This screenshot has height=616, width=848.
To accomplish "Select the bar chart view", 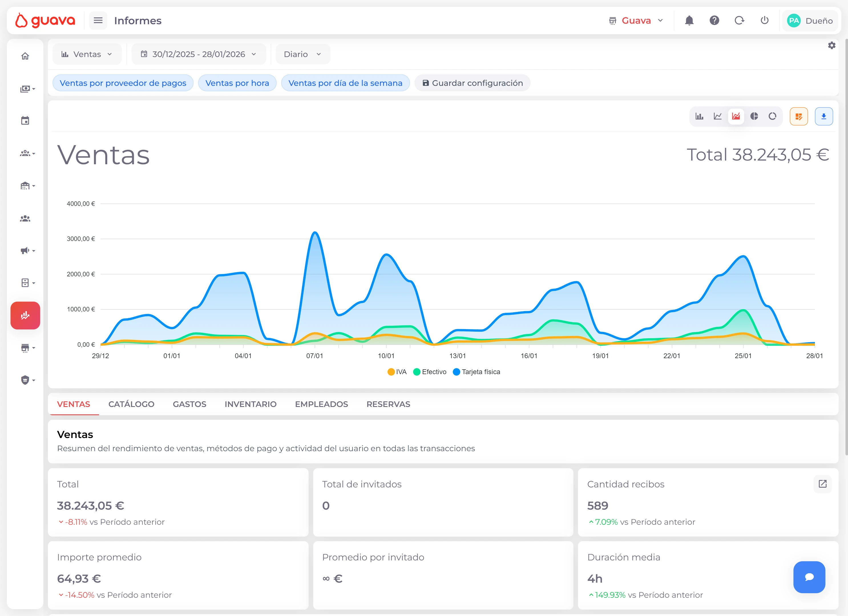I will 700,116.
